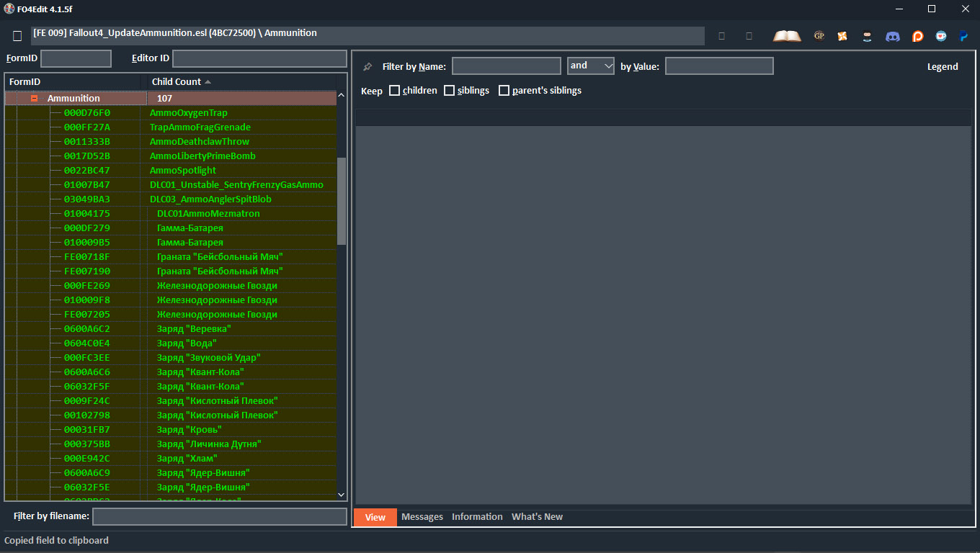
Task: Open the 'and' operator dropdown
Action: [x=590, y=66]
